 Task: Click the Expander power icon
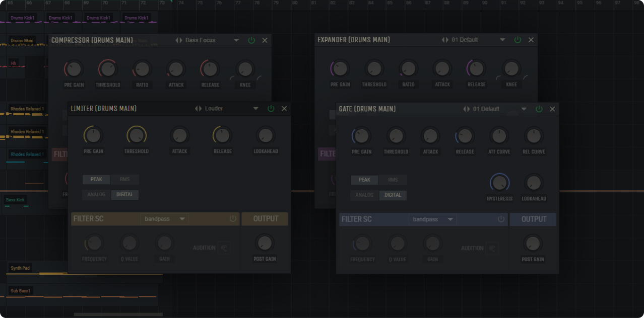tap(518, 40)
